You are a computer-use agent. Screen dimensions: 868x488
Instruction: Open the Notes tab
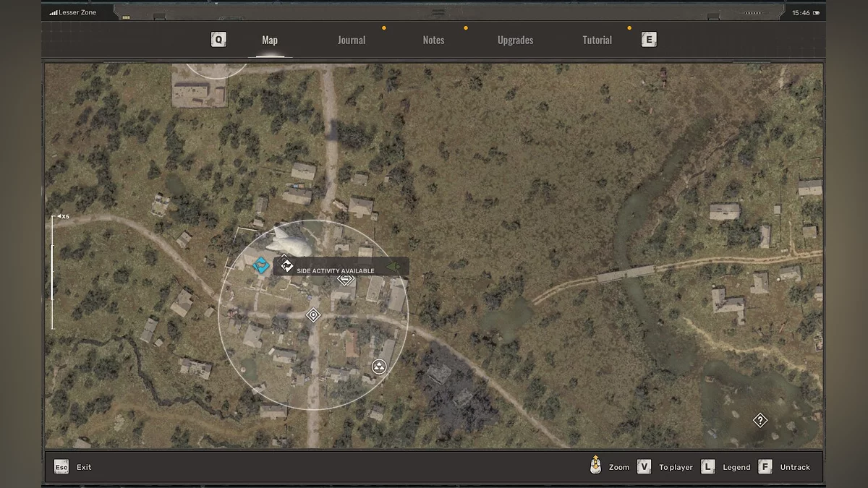point(433,40)
